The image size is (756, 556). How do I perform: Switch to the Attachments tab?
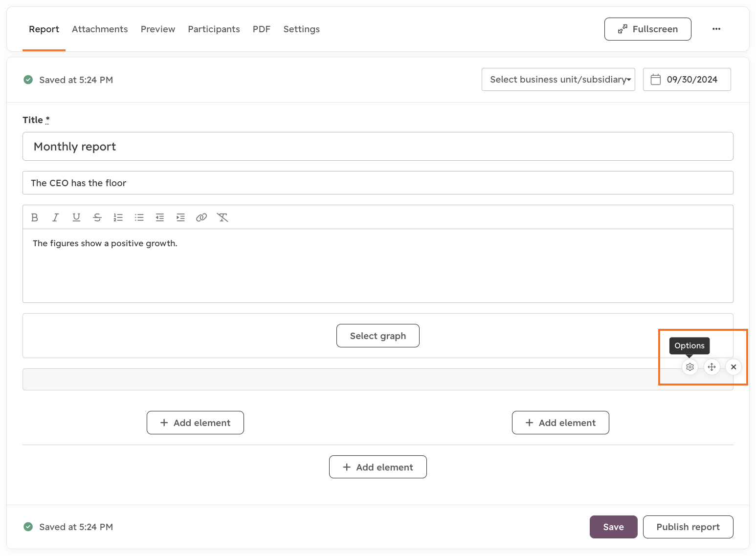pos(100,29)
